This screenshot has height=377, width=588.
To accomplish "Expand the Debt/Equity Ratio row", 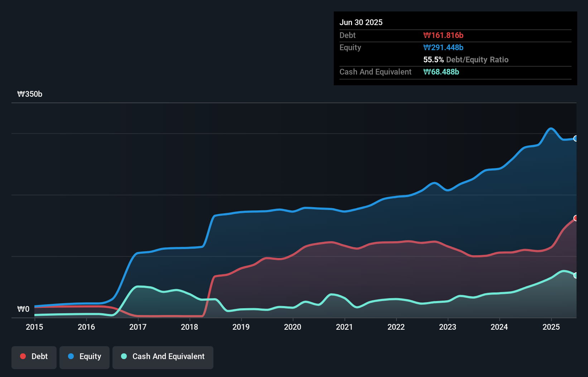I will point(466,59).
